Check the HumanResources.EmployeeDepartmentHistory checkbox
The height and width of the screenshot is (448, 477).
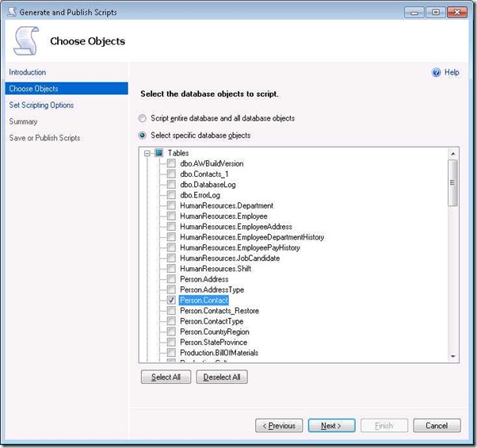pos(171,237)
